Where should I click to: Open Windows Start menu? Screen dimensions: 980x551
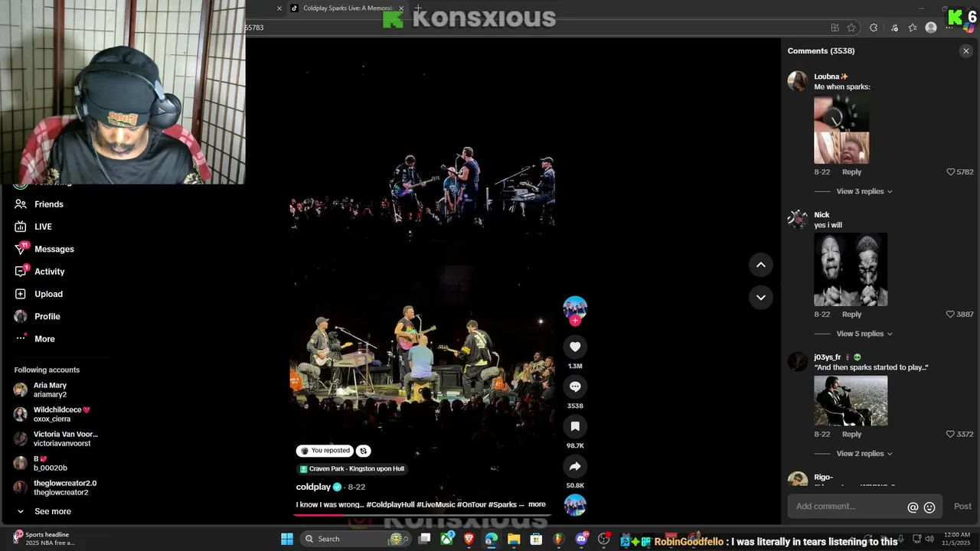coord(287,539)
